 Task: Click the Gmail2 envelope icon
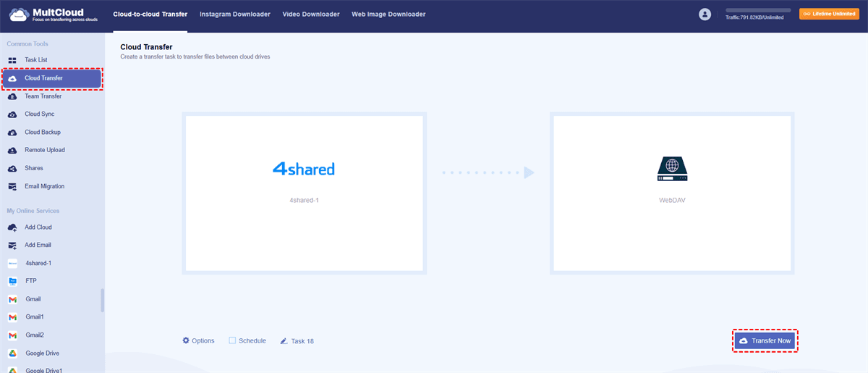pos(12,335)
